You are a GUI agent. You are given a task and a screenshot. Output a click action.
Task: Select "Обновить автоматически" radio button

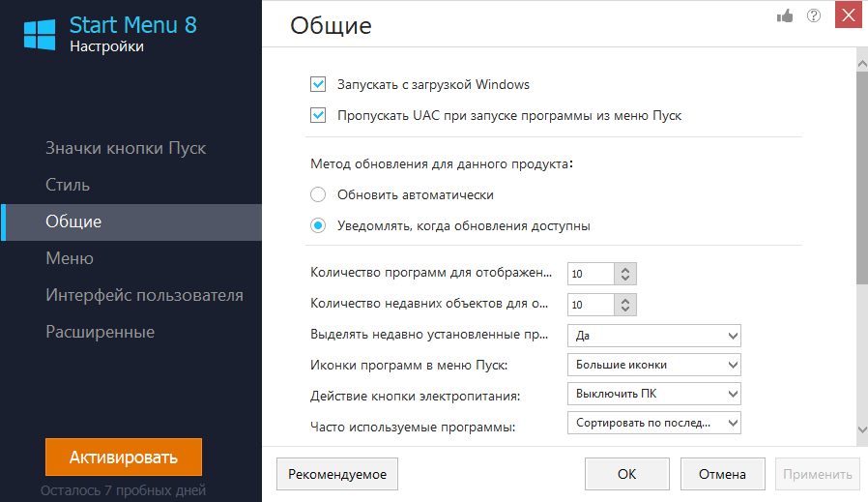pos(318,194)
